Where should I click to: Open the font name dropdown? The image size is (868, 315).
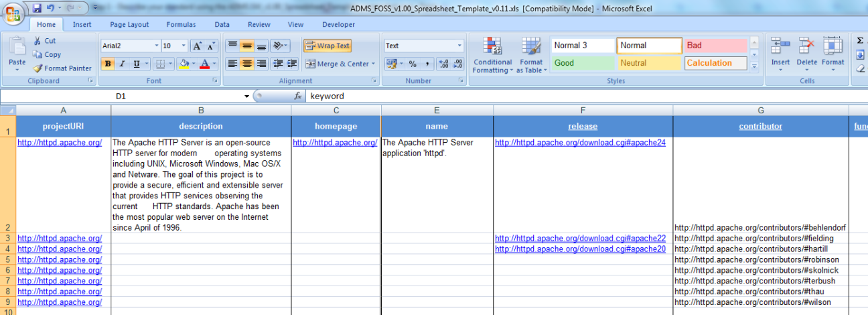point(157,46)
